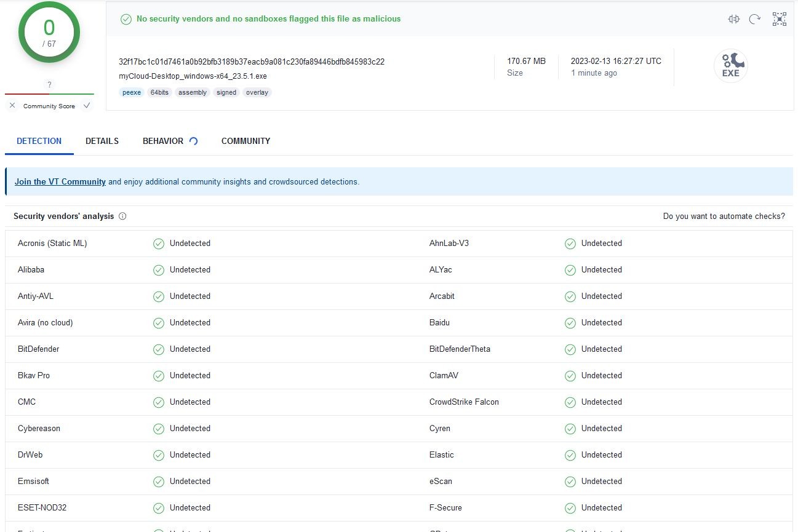The height and width of the screenshot is (532, 798).
Task: Vote positive with community score checkmark
Action: [87, 106]
